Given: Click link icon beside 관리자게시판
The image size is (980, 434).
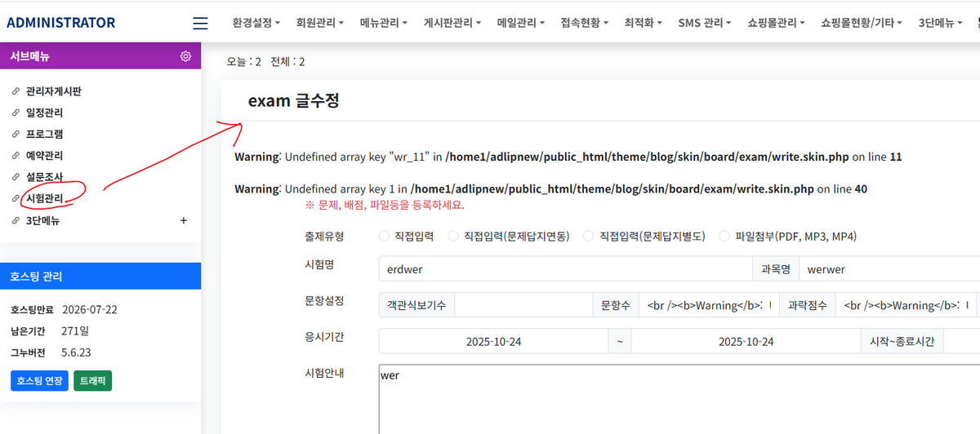Looking at the screenshot, I should point(16,91).
